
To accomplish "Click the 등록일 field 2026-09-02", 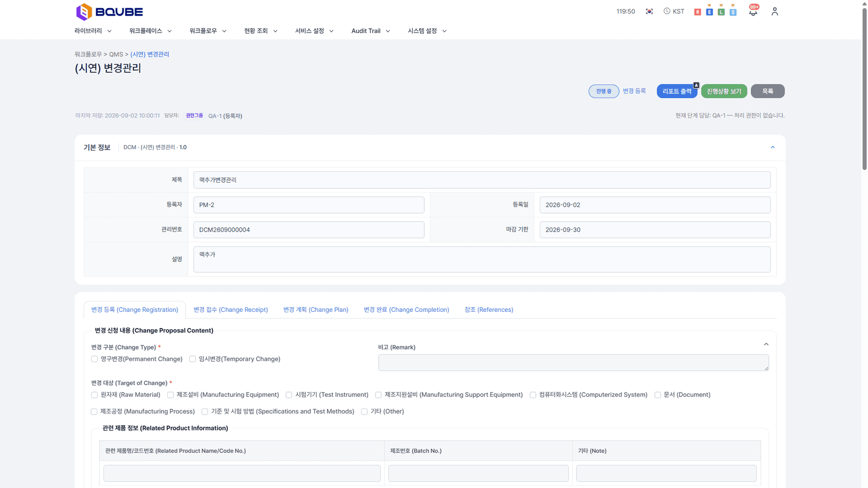I will click(x=655, y=205).
